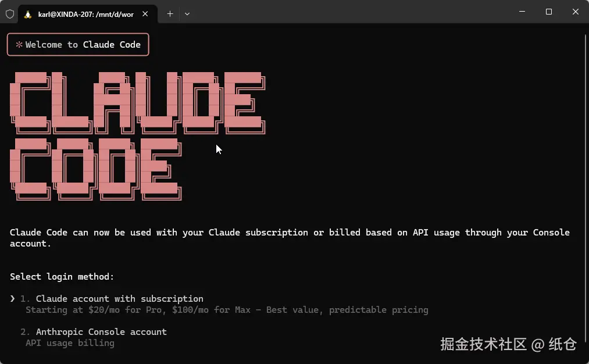This screenshot has height=364, width=589.
Task: Maximize the terminal window
Action: click(549, 12)
